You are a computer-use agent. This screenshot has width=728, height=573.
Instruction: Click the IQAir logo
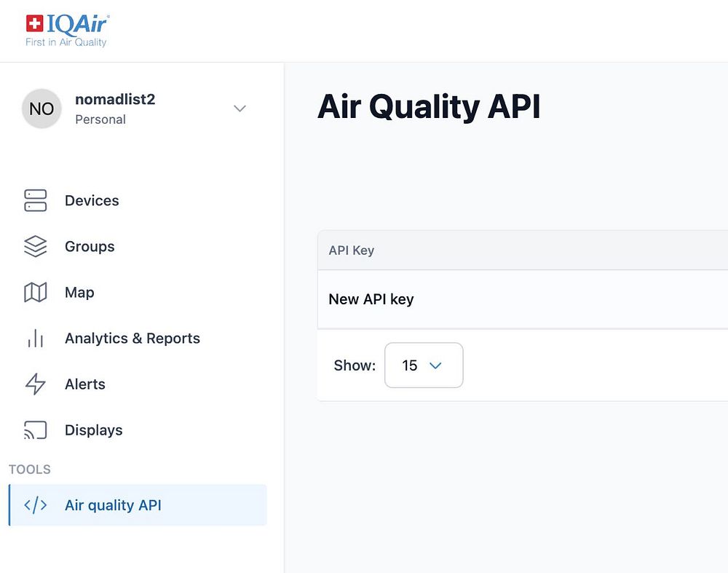point(67,31)
